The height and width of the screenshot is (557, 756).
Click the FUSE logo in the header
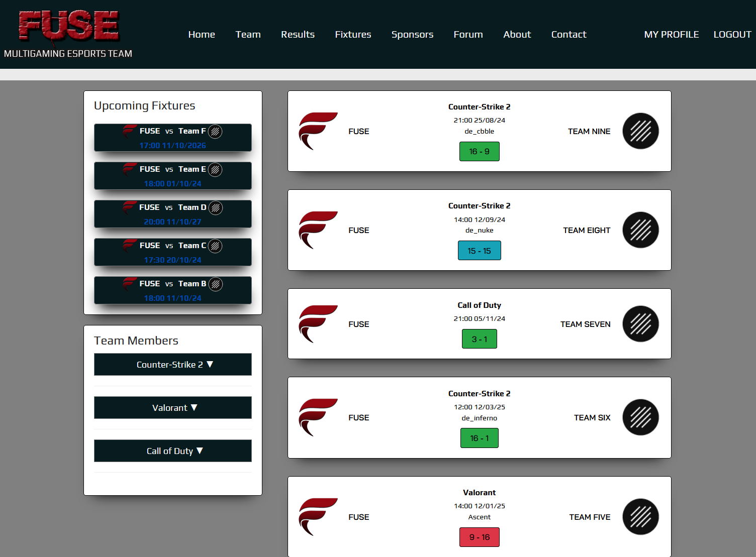tap(68, 26)
